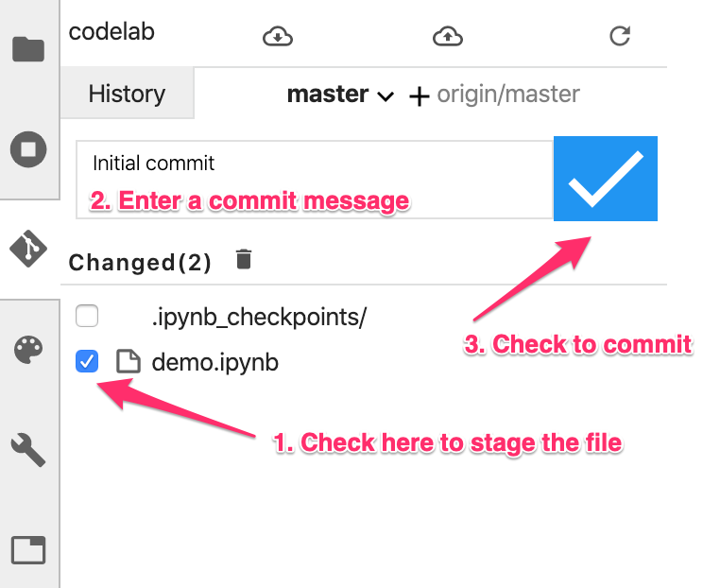
Task: Open the wrench settings tools icon
Action: click(28, 449)
